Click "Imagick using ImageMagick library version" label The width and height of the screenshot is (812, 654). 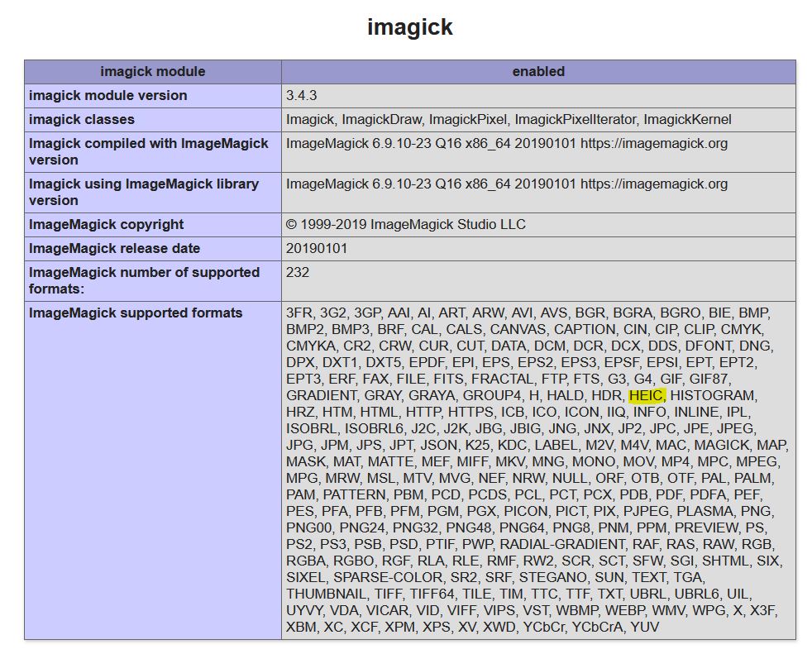143,192
